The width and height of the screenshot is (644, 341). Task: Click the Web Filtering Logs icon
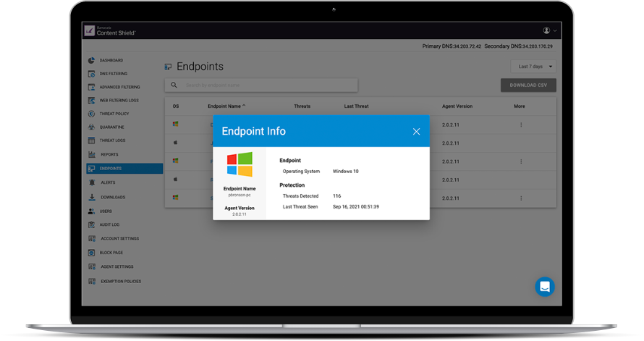91,100
